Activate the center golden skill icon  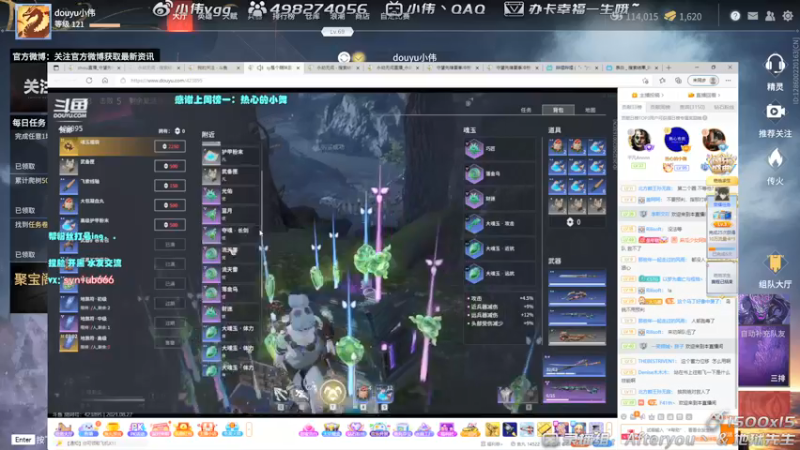(333, 392)
